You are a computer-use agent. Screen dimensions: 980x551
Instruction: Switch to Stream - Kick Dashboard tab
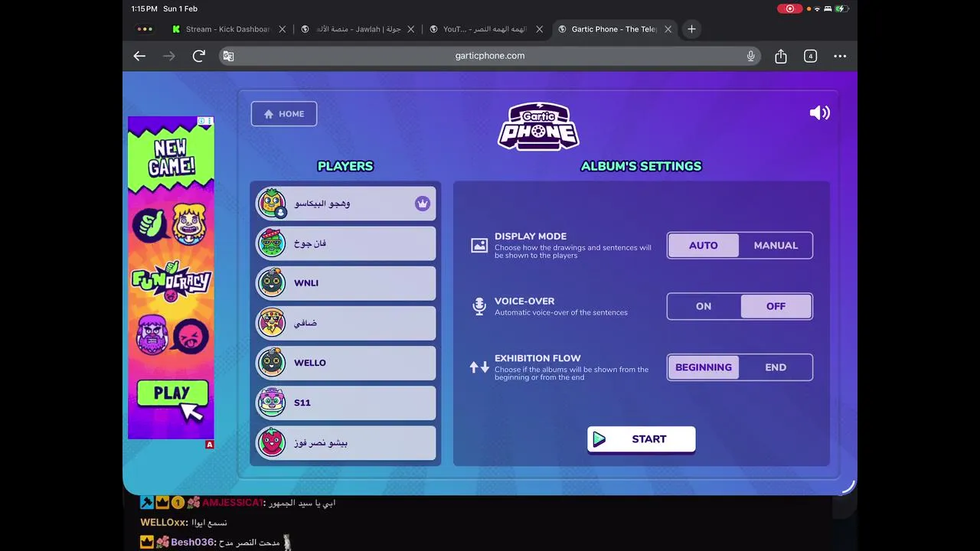pyautogui.click(x=227, y=29)
